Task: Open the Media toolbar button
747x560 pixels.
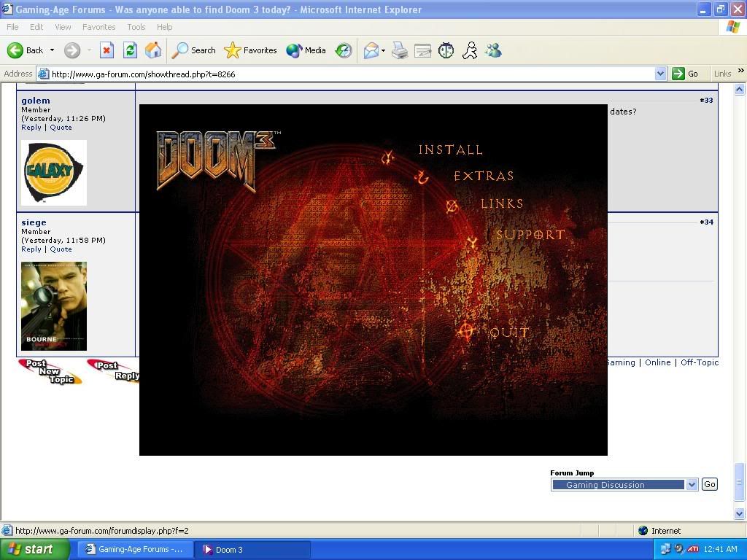Action: click(306, 50)
